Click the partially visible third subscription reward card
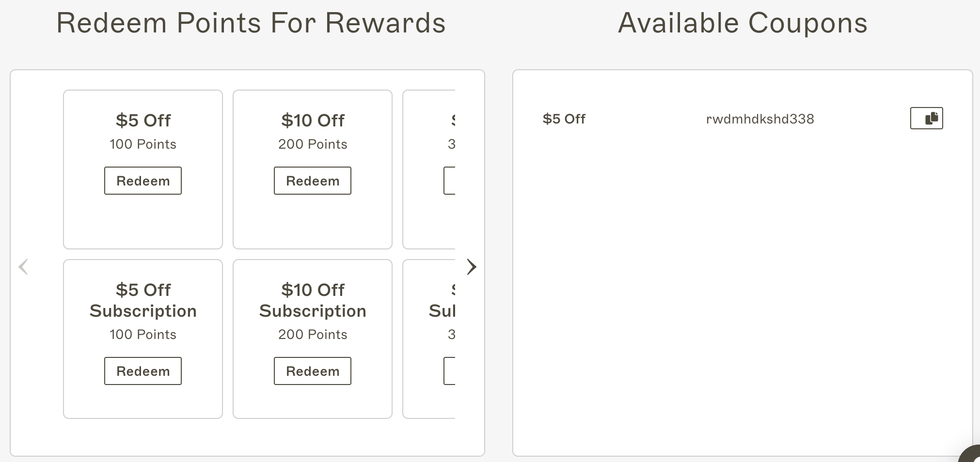 pyautogui.click(x=429, y=397)
